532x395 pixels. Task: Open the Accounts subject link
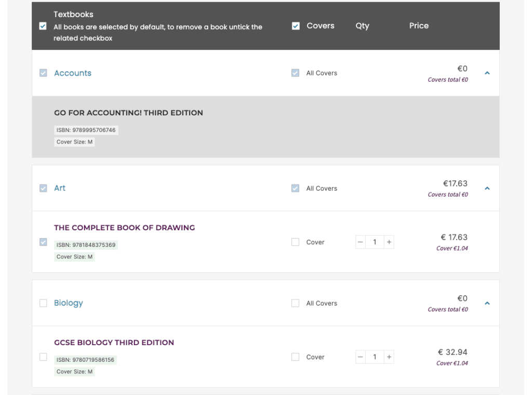pos(73,73)
